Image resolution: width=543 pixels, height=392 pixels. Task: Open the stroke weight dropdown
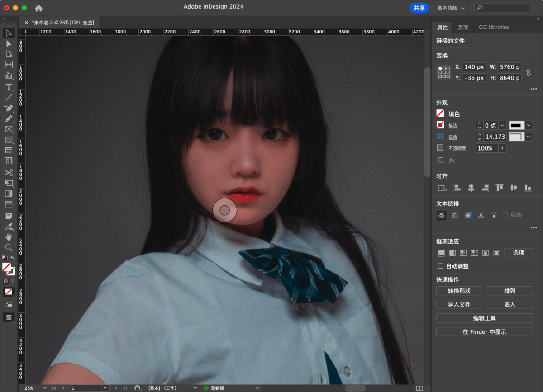click(x=502, y=125)
